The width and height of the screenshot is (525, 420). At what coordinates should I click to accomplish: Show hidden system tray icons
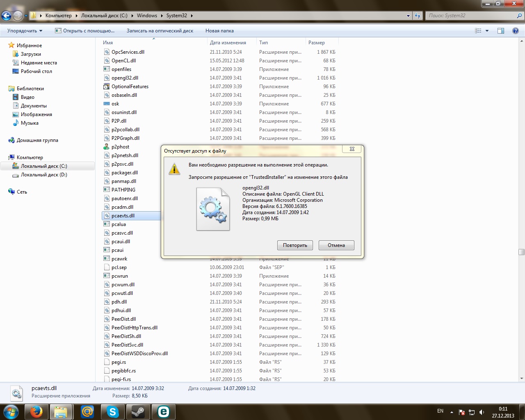pos(452,412)
